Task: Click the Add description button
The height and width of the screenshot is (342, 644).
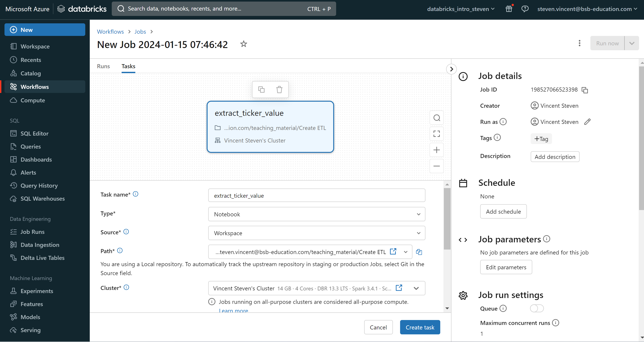Action: [555, 157]
